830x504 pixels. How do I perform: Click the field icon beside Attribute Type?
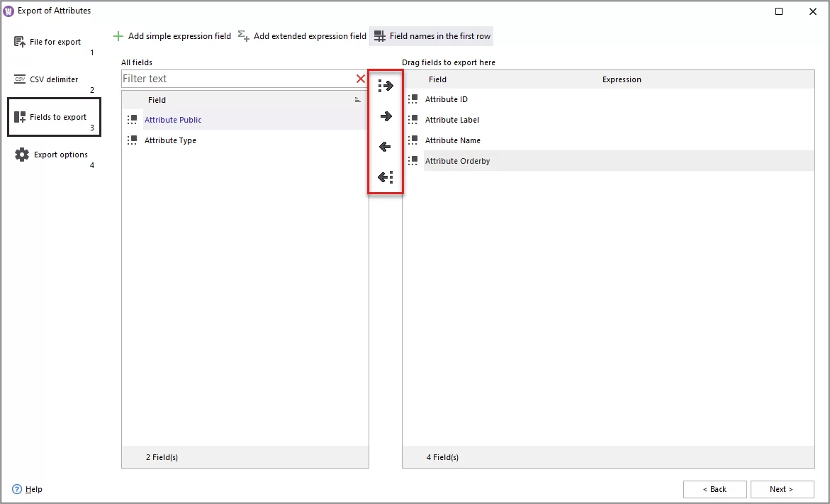[x=133, y=140]
